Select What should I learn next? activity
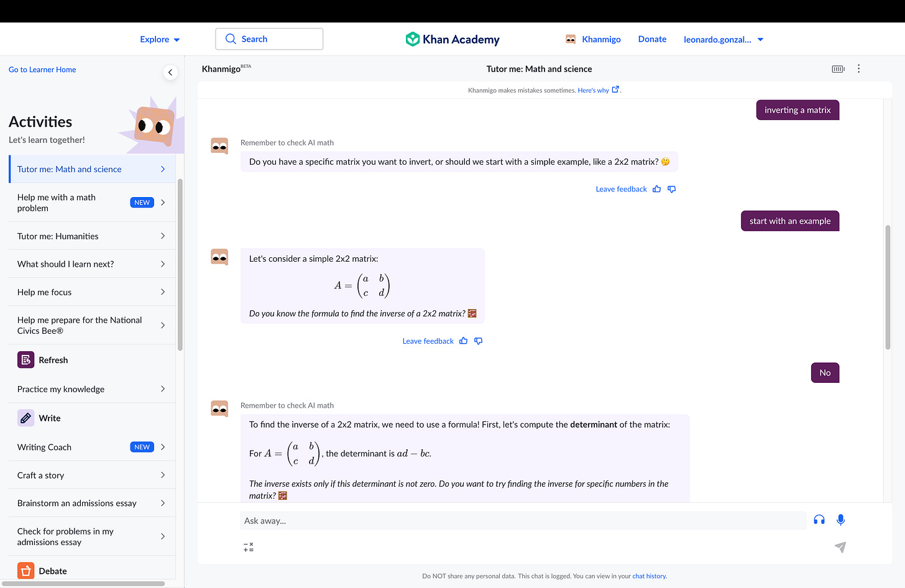The height and width of the screenshot is (588, 905). pyautogui.click(x=92, y=264)
